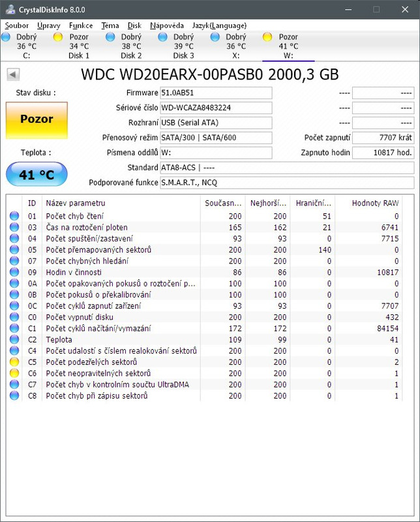Open the Funkce menu

81,25
